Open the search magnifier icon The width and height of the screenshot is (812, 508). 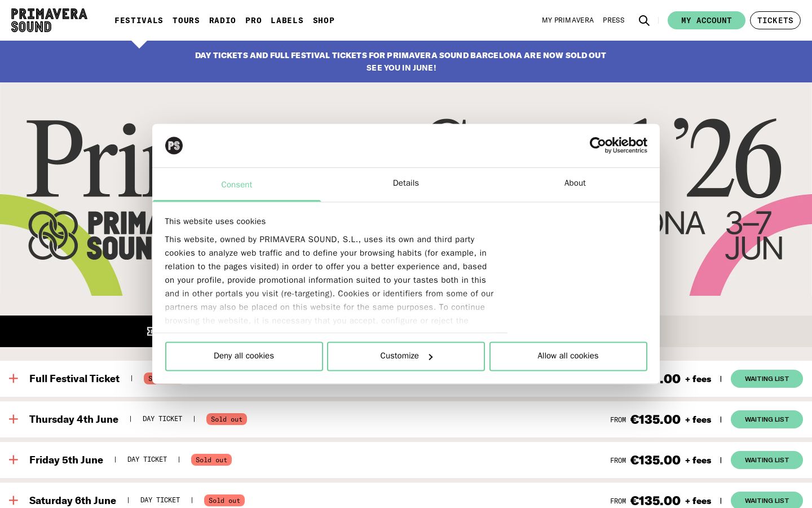tap(644, 20)
